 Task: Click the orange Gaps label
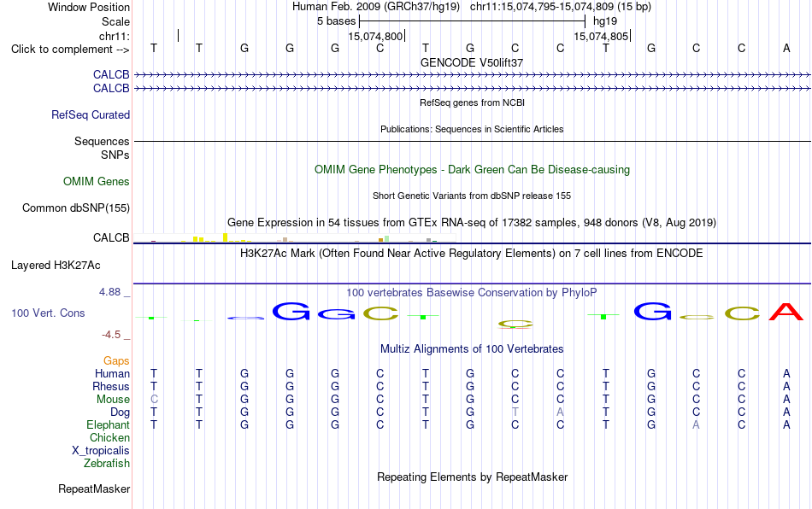tap(116, 360)
